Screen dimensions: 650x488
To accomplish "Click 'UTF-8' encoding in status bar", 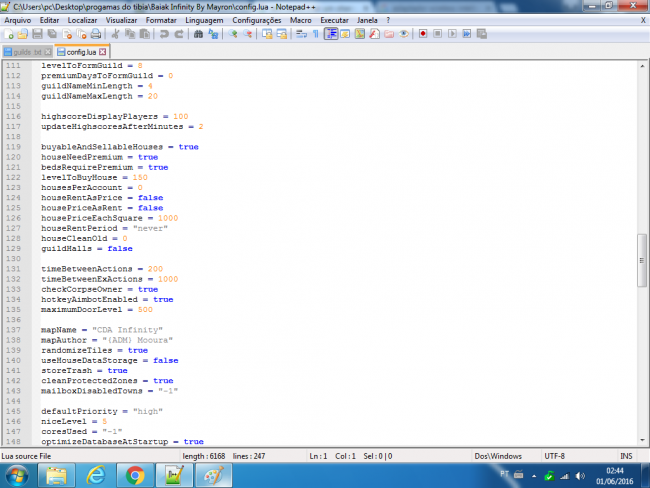I will tap(555, 456).
